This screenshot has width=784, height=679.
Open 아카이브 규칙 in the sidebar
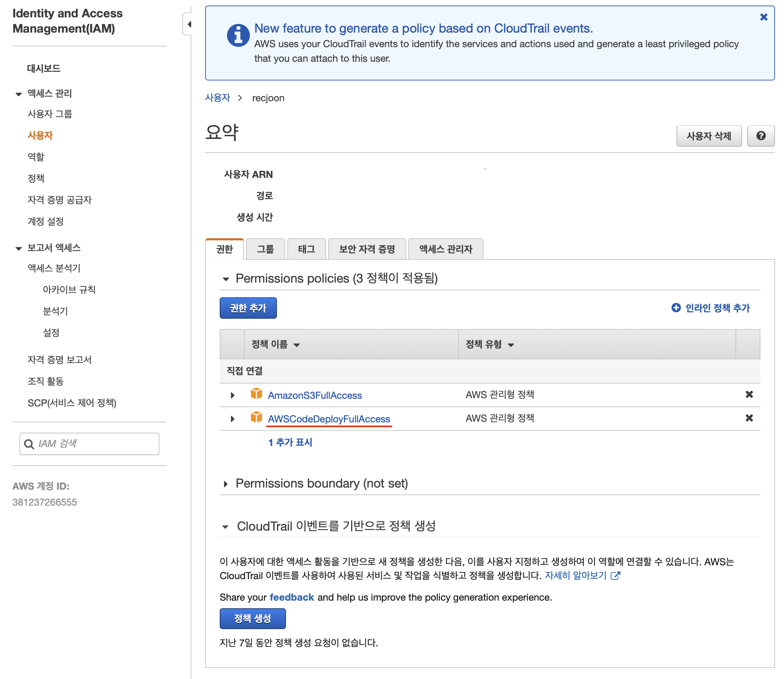[x=69, y=290]
